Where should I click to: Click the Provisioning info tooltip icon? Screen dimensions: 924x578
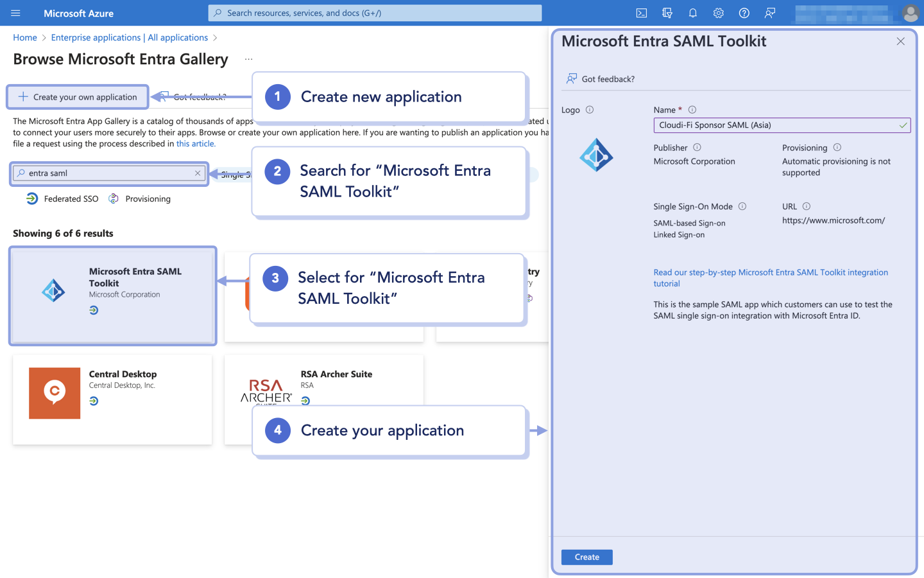837,147
